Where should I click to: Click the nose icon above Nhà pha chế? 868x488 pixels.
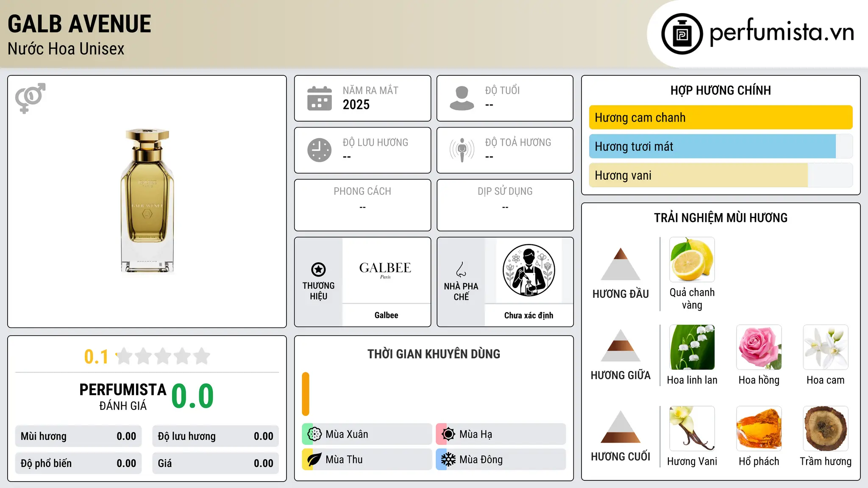[461, 269]
